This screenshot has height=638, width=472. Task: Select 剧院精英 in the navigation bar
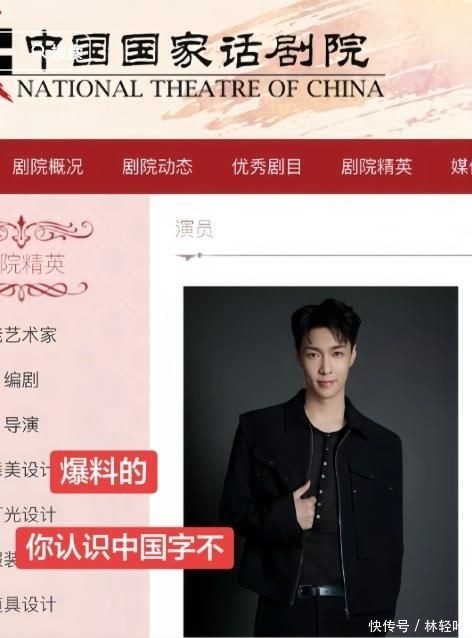click(376, 167)
